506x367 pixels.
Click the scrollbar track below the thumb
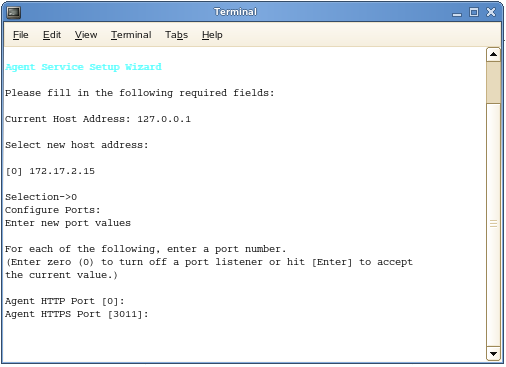pyautogui.click(x=493, y=224)
